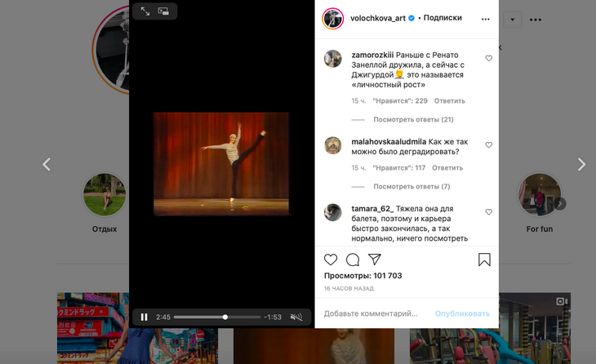Click the "Добавьте комментарий" input field

(x=371, y=313)
